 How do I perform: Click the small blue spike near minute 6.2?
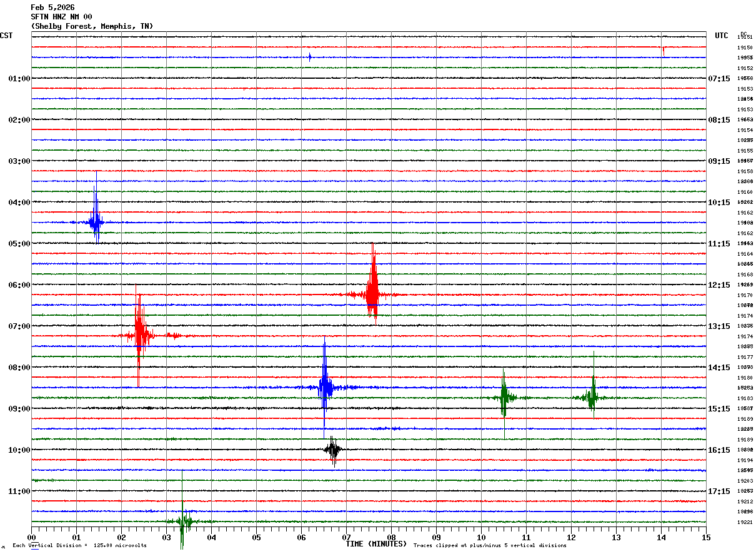coord(310,57)
